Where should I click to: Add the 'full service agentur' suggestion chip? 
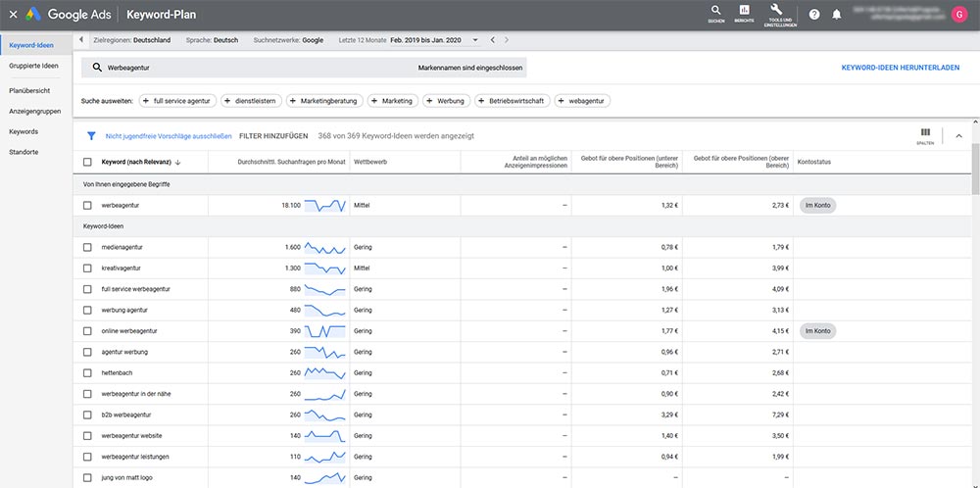176,101
